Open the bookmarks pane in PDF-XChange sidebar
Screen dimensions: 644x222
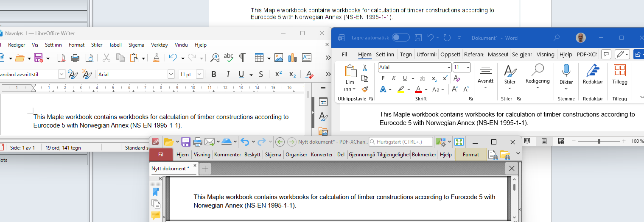(x=155, y=192)
